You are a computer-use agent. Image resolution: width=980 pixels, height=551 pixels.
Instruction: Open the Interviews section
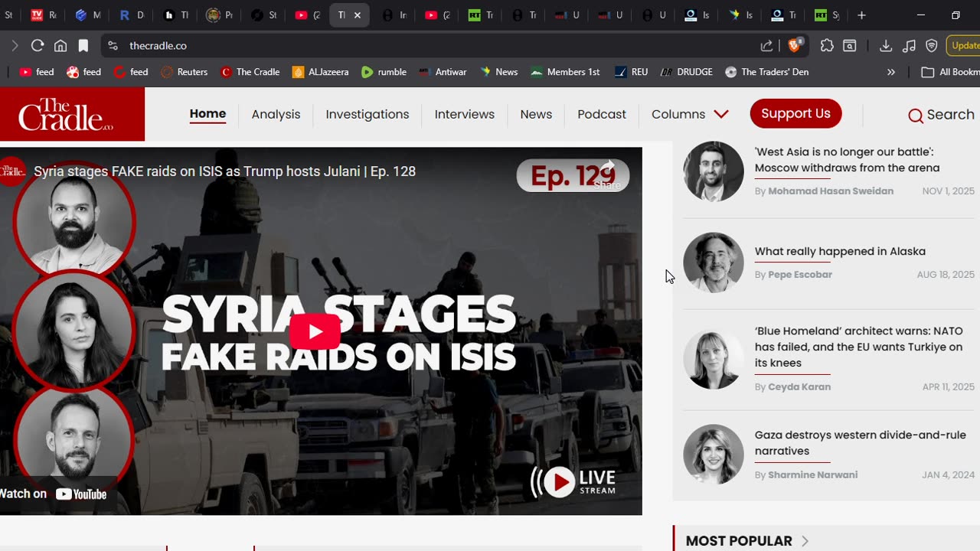(x=465, y=114)
